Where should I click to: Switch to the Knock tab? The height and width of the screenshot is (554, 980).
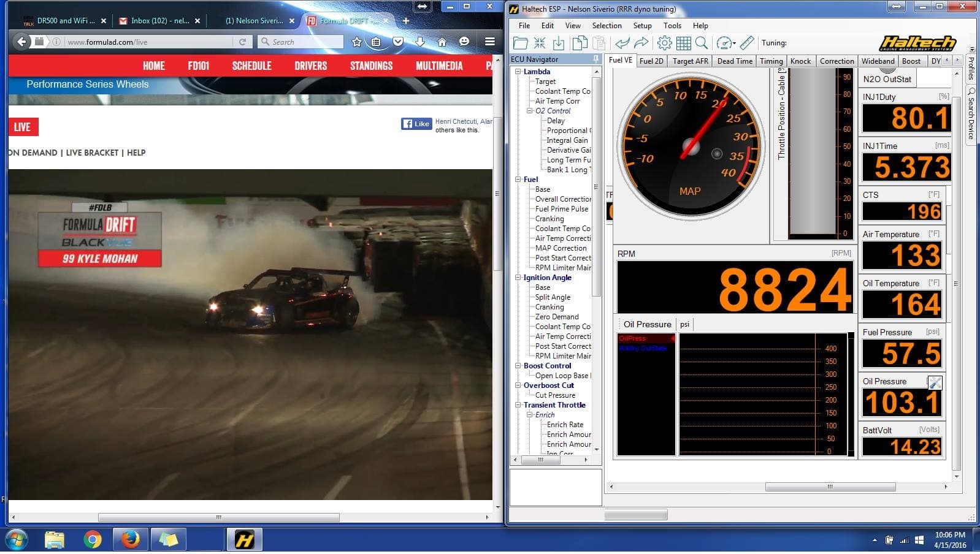click(800, 61)
